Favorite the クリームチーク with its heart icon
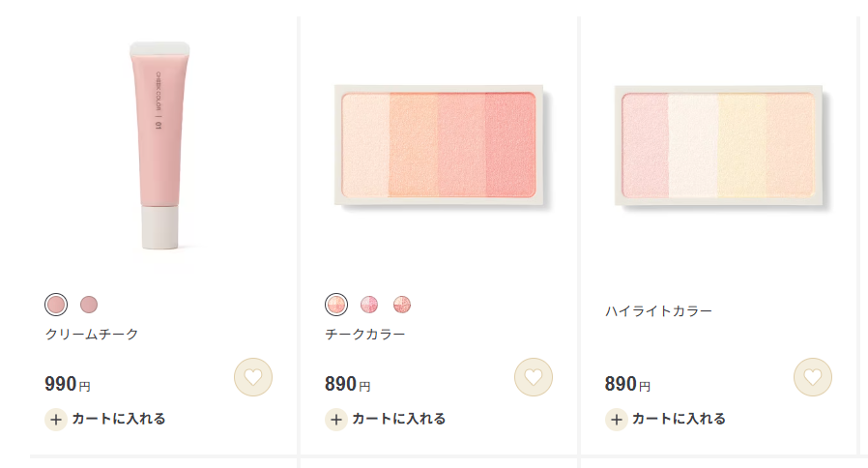Screen dimensions: 868x468 pos(253,377)
